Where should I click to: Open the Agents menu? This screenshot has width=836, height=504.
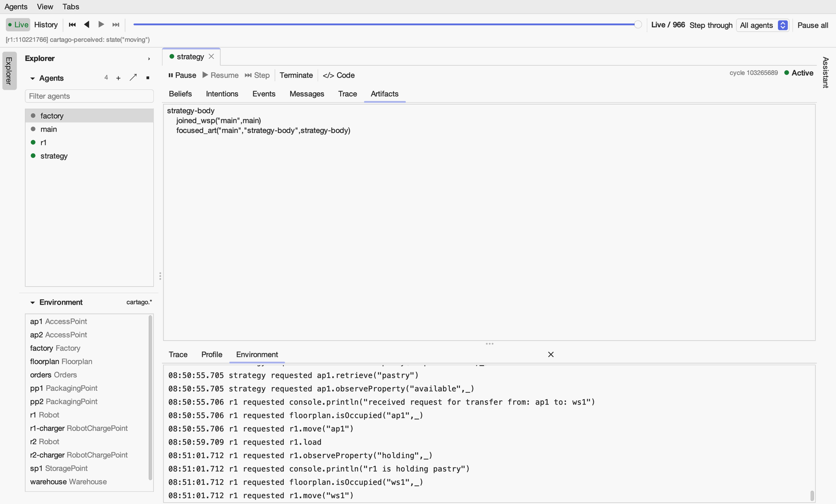[x=16, y=7]
